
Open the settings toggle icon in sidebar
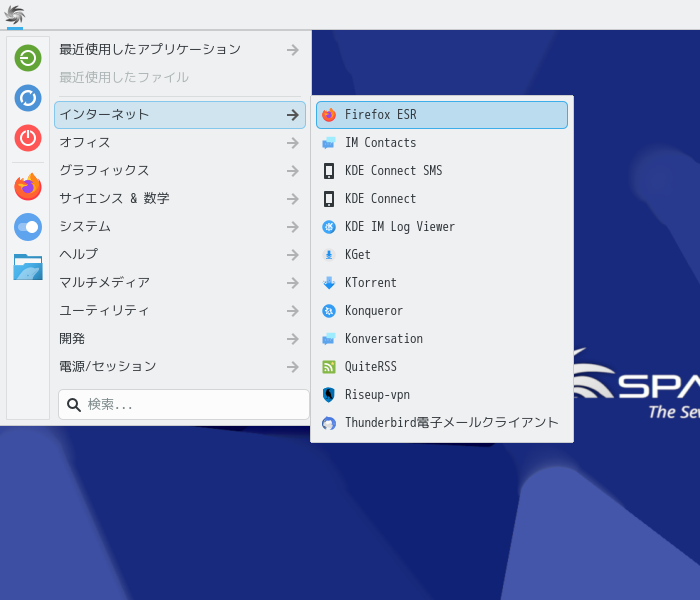click(x=28, y=227)
